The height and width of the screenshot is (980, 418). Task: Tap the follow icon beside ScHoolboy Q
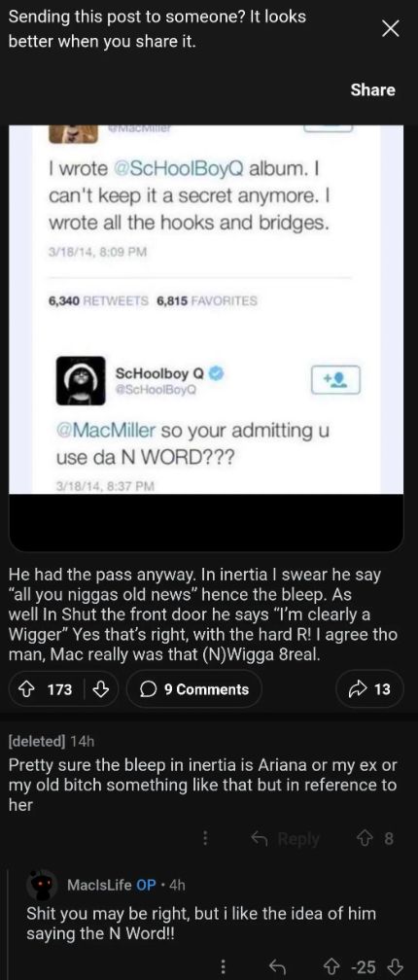click(335, 379)
